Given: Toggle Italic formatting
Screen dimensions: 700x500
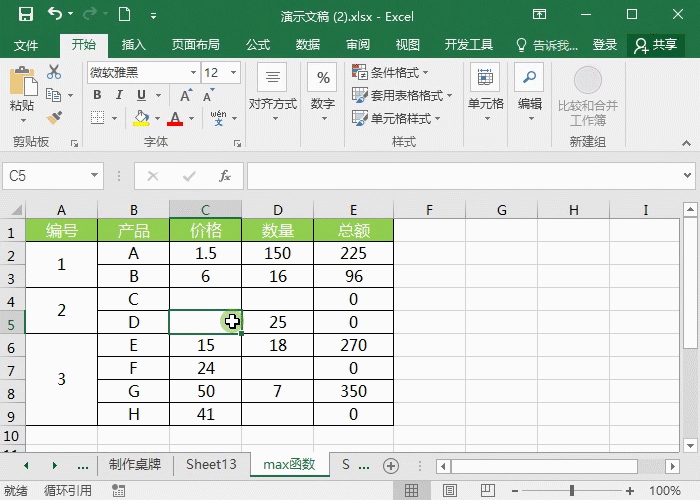Looking at the screenshot, I should coord(118,95).
